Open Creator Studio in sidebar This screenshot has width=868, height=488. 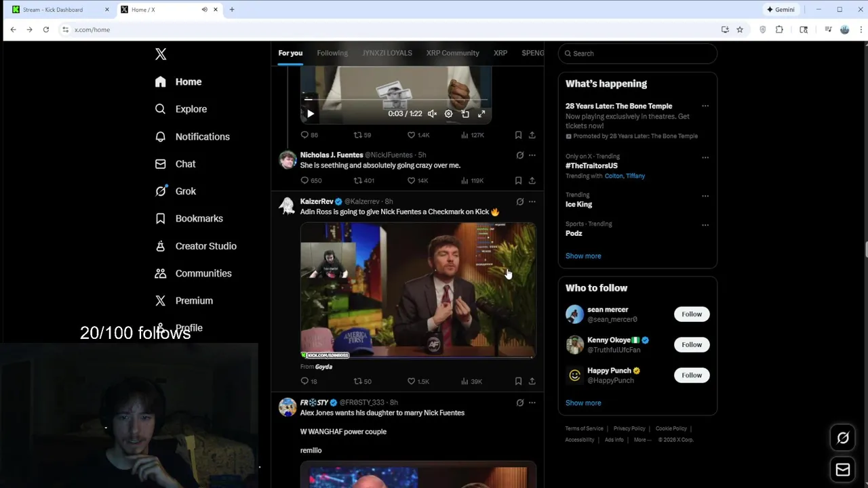tap(195, 246)
